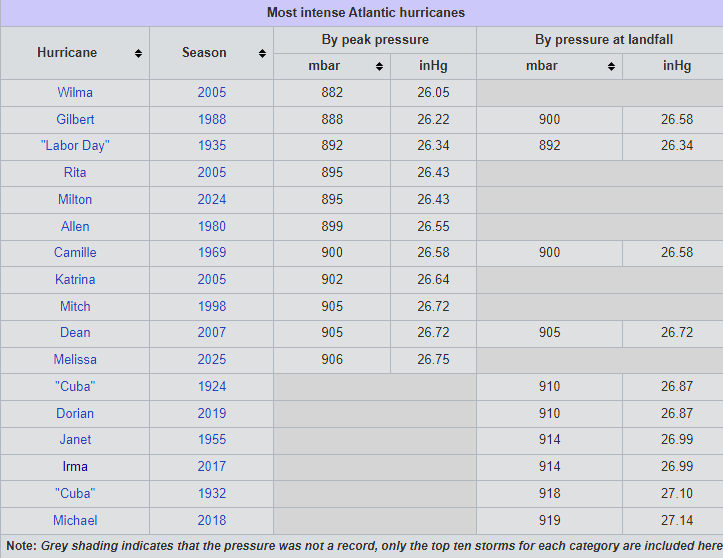Open the 1924 "Cuba" hurricane link

(x=75, y=386)
